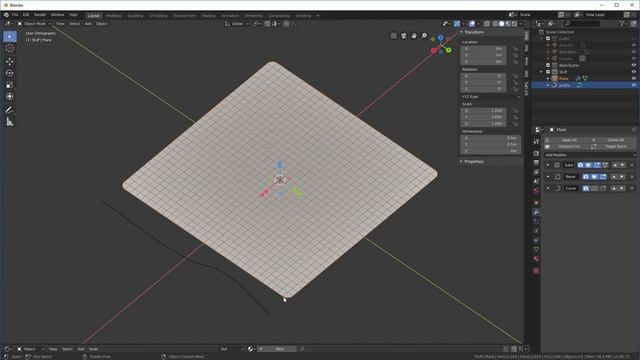This screenshot has height=360, width=640.
Task: Open the Modifier properties wrench tab
Action: click(536, 212)
